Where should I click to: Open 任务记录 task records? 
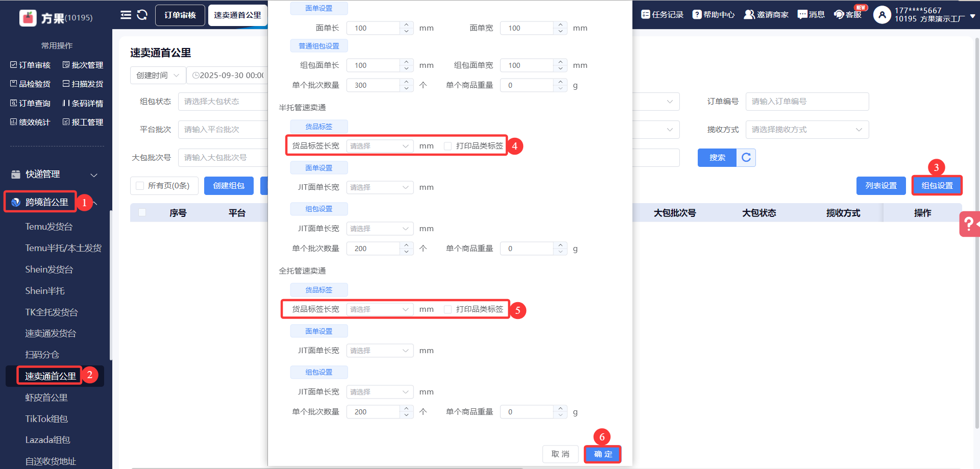pyautogui.click(x=662, y=15)
